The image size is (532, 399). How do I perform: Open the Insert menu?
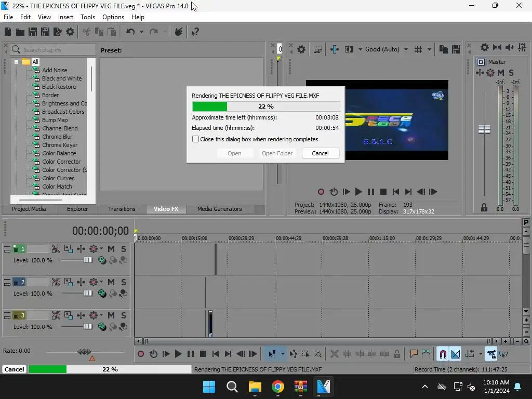[65, 17]
